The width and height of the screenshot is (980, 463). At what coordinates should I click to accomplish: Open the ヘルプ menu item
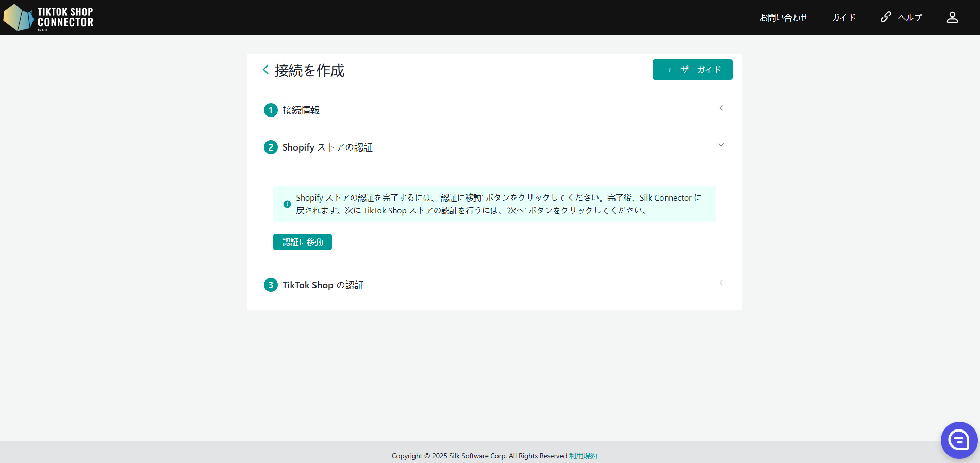pyautogui.click(x=910, y=18)
